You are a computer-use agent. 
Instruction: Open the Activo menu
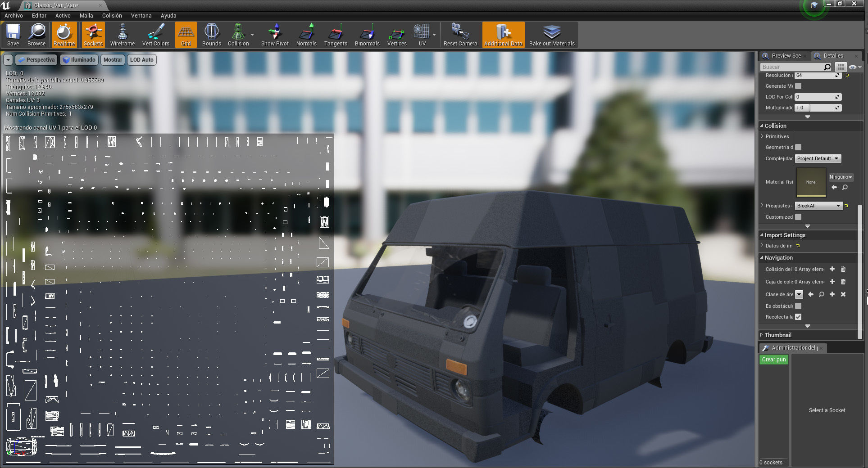(x=63, y=15)
